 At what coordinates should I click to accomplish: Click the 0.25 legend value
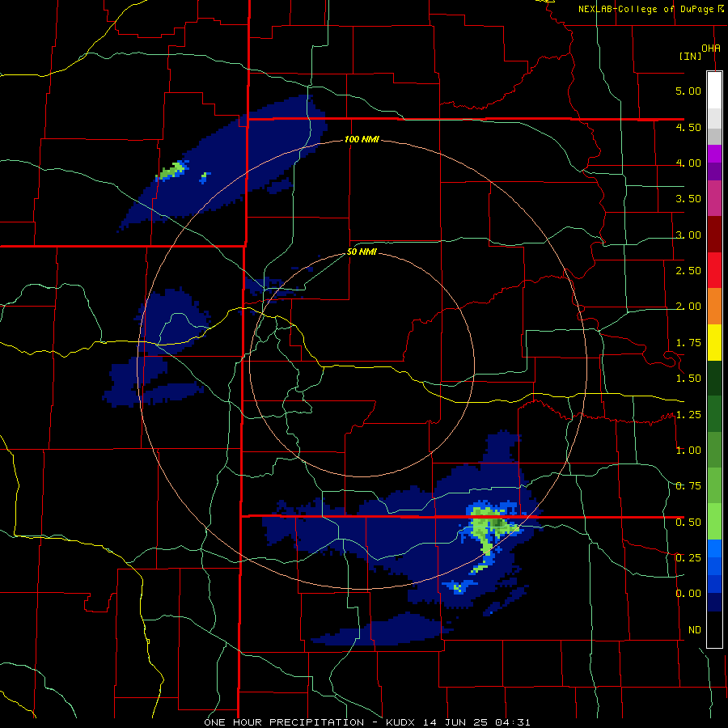[688, 558]
